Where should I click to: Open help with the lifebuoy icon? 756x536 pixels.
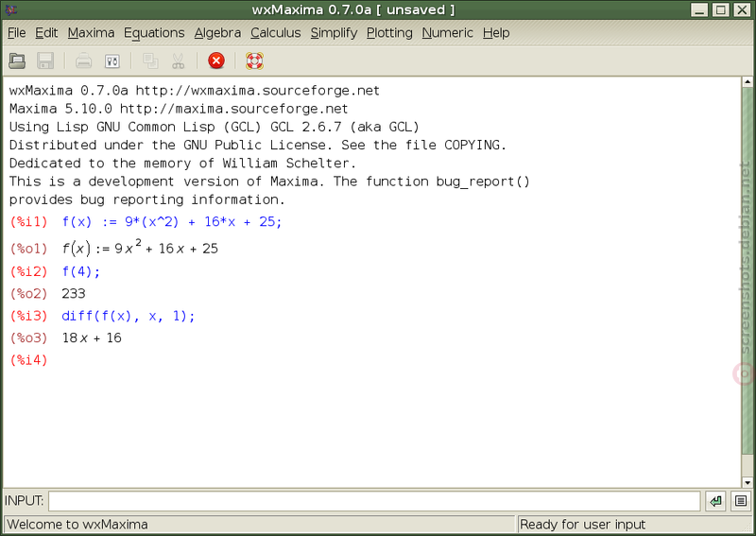254,61
